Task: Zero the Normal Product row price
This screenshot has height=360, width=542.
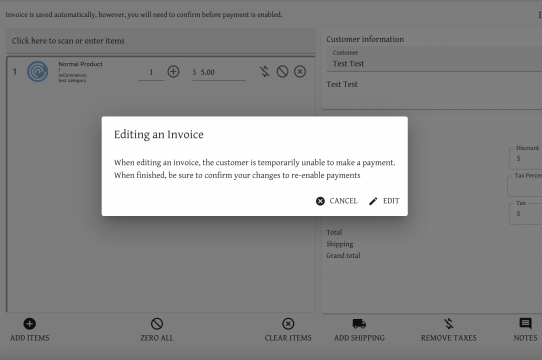Action: coord(282,72)
